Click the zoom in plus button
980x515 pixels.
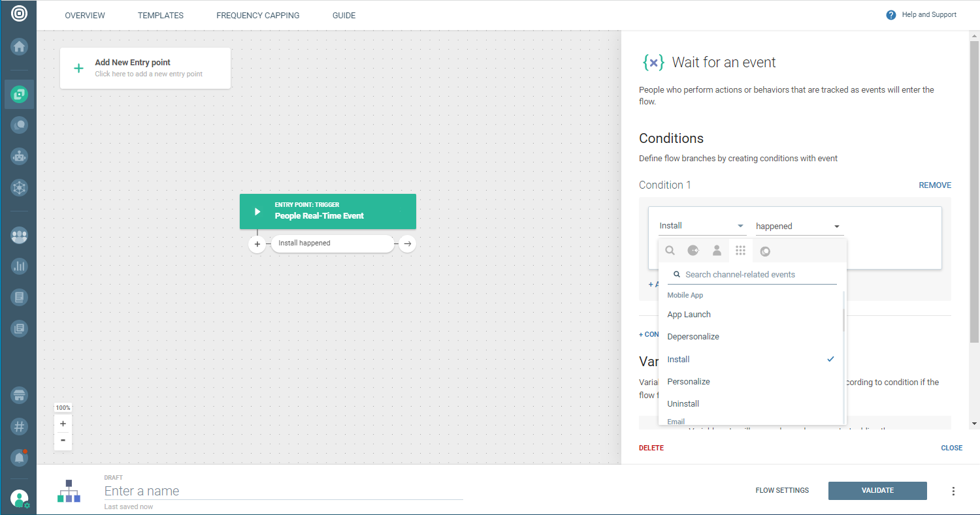point(63,424)
